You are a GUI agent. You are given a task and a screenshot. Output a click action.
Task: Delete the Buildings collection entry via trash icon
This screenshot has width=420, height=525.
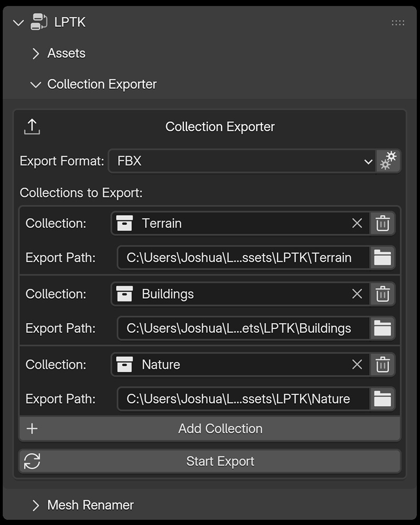click(383, 293)
